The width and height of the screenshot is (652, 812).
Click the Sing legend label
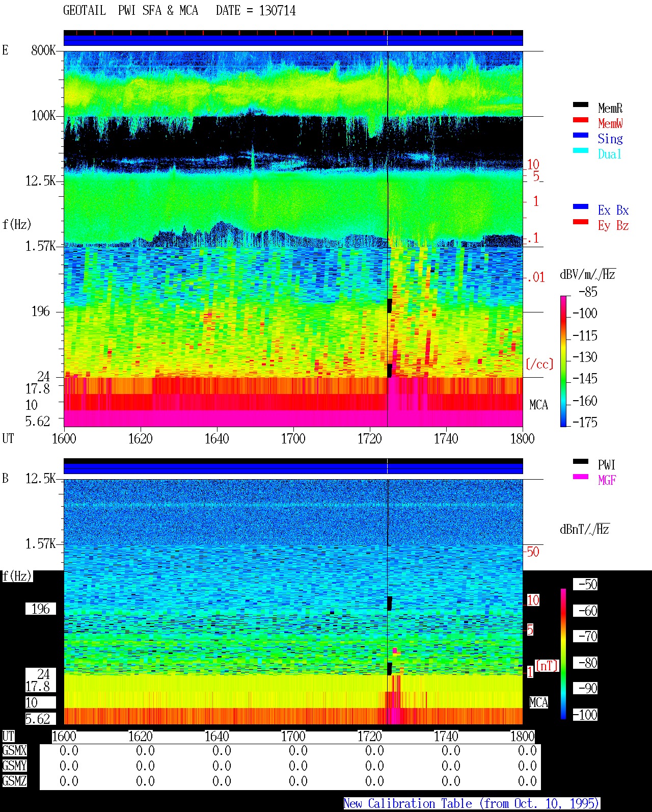click(610, 139)
